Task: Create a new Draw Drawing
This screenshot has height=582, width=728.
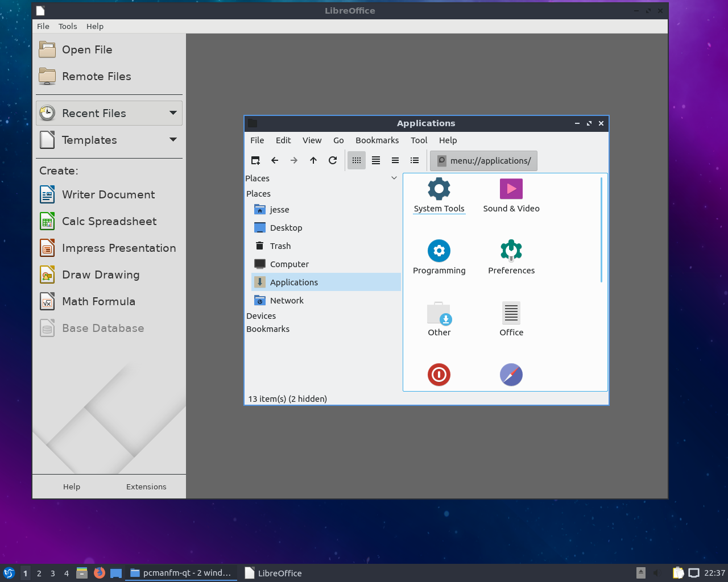Action: [x=109, y=275]
